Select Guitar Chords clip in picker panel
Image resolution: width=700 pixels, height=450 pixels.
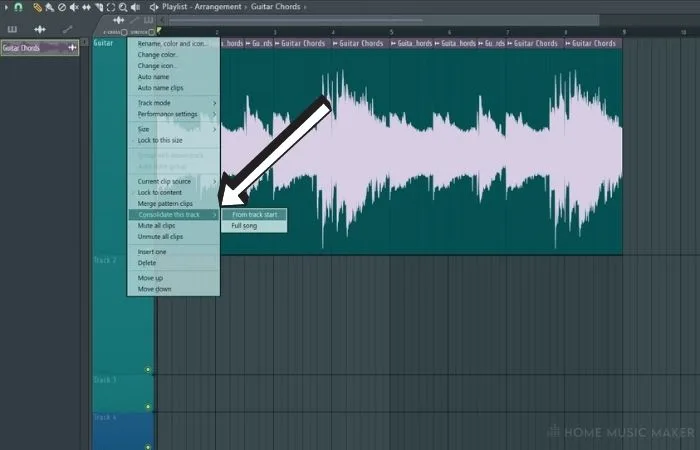(40, 48)
